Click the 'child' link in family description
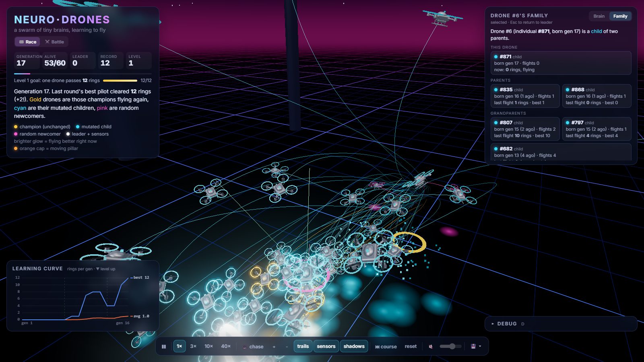 [x=597, y=31]
